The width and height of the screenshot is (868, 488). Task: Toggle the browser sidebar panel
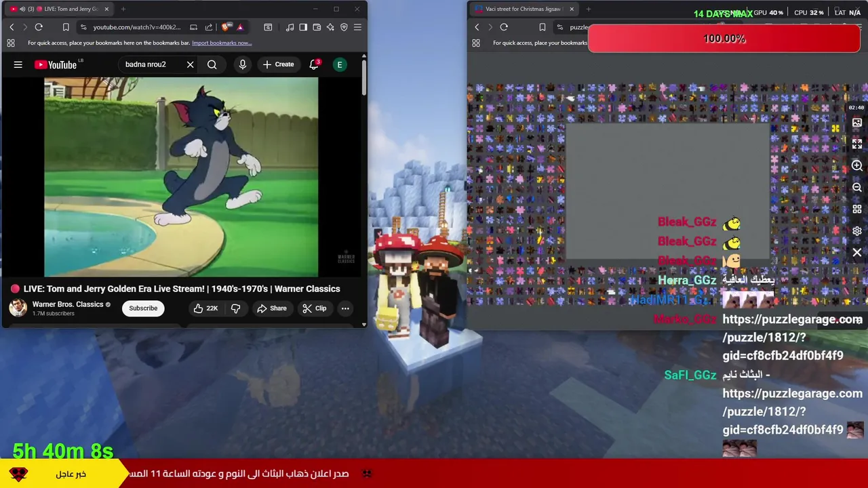point(303,27)
